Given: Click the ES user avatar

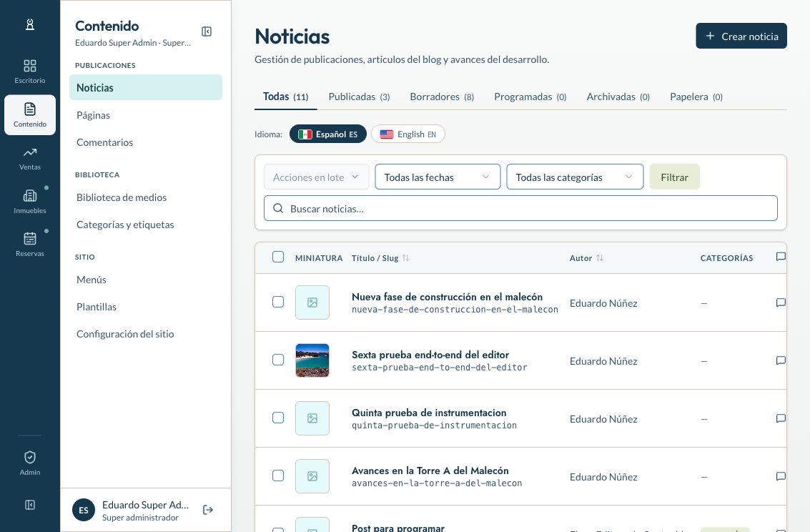Looking at the screenshot, I should pos(84,511).
